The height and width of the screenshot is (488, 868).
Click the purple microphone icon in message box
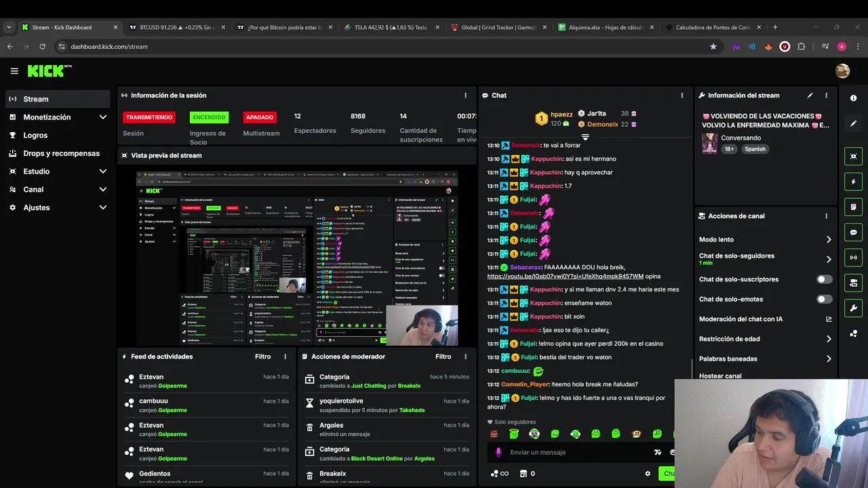[x=498, y=452]
